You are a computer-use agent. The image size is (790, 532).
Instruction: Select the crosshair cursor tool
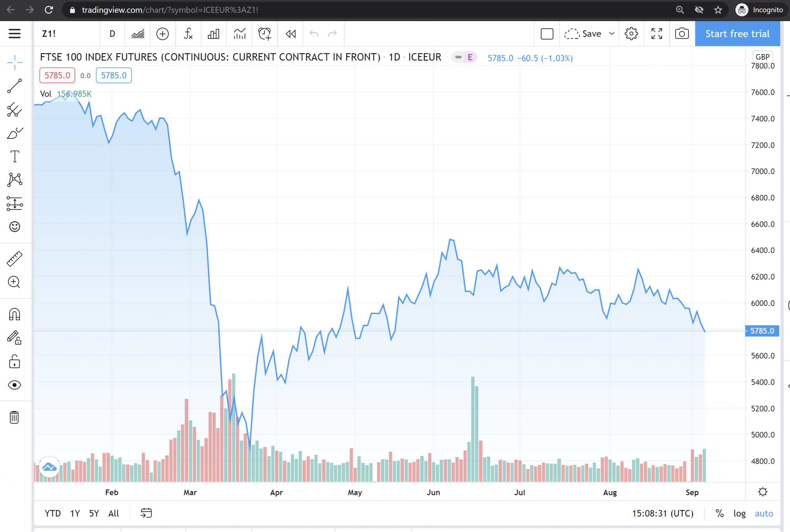coord(15,62)
